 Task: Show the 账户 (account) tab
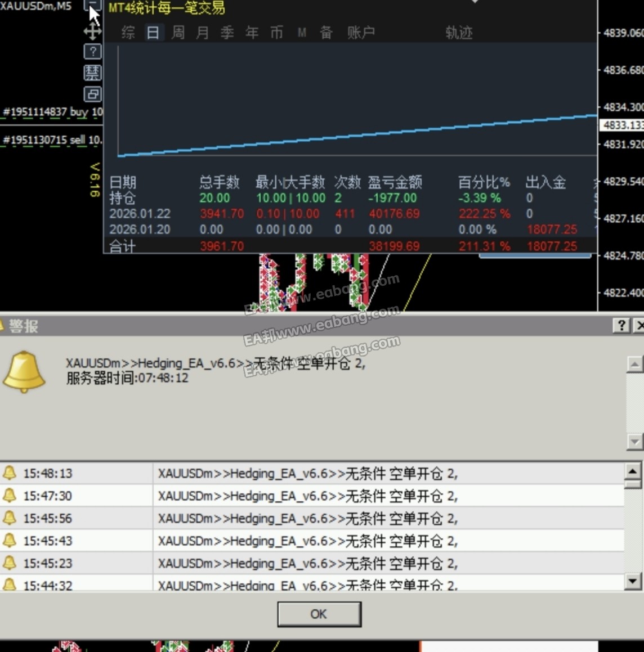point(361,33)
